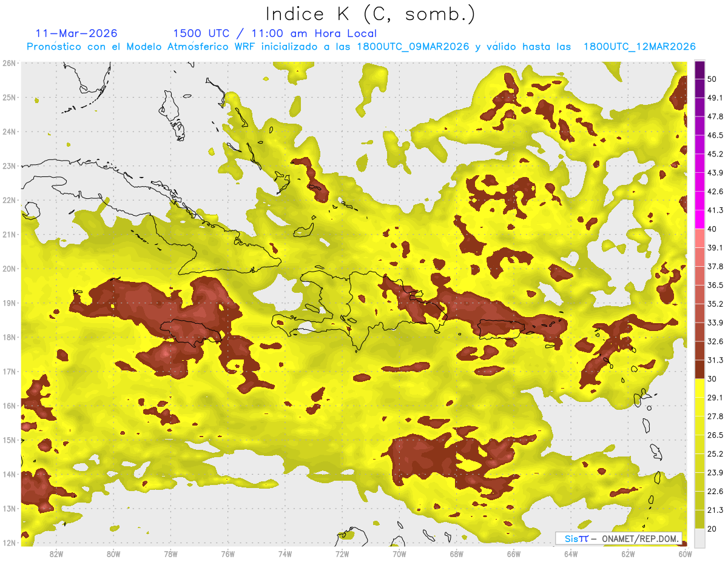The width and height of the screenshot is (728, 562).
Task: Select the date text "11-Mar-2026"
Action: pyautogui.click(x=77, y=33)
